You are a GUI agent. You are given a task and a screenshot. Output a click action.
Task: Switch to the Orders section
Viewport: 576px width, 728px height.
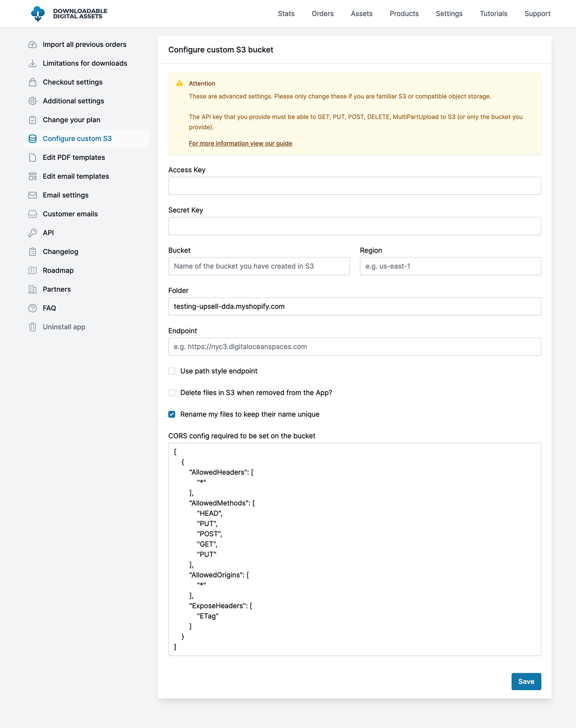click(322, 14)
